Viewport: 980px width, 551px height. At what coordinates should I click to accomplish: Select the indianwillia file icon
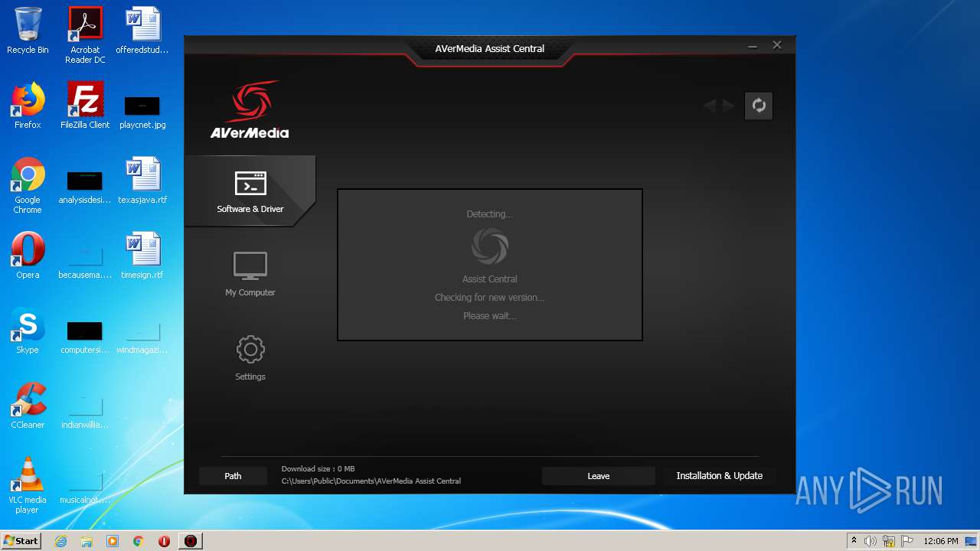pyautogui.click(x=85, y=412)
